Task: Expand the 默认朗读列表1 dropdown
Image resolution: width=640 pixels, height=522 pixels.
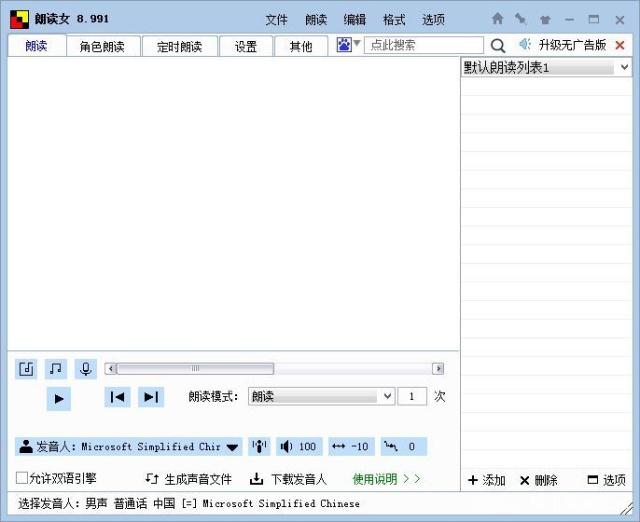Action: [624, 67]
